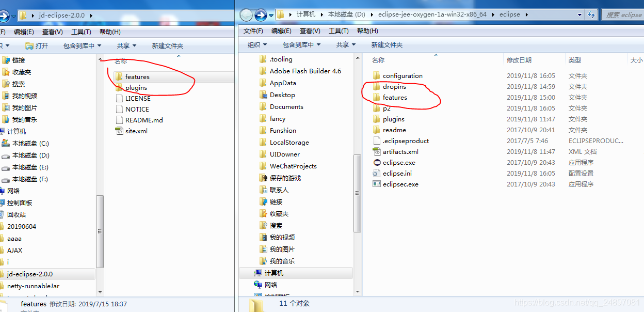Click 本地磁盘 (D:) breadcrumb in address bar
This screenshot has height=312, width=644.
click(347, 14)
